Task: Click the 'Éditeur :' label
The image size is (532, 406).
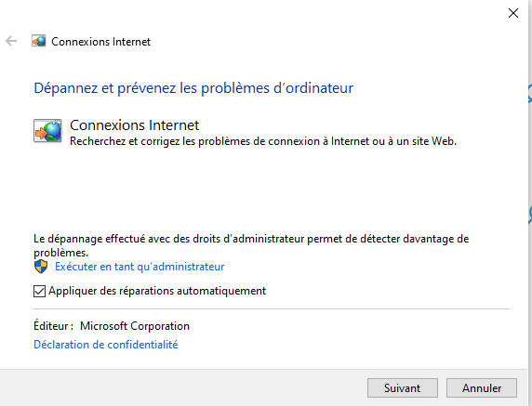Action: tap(53, 326)
